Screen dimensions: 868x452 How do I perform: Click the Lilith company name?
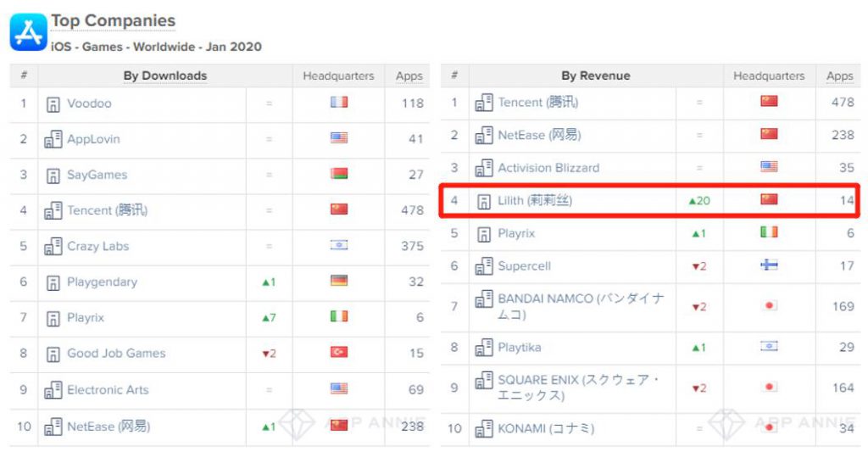[x=535, y=200]
